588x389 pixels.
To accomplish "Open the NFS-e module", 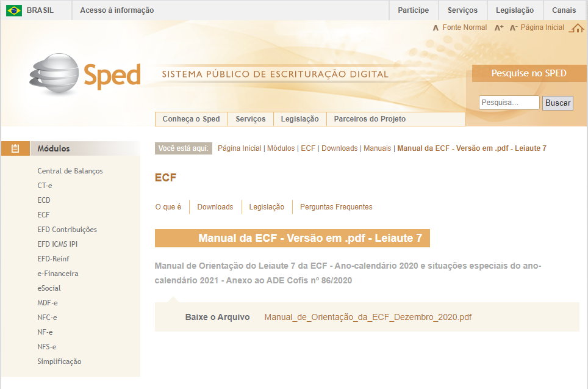I will pyautogui.click(x=46, y=347).
